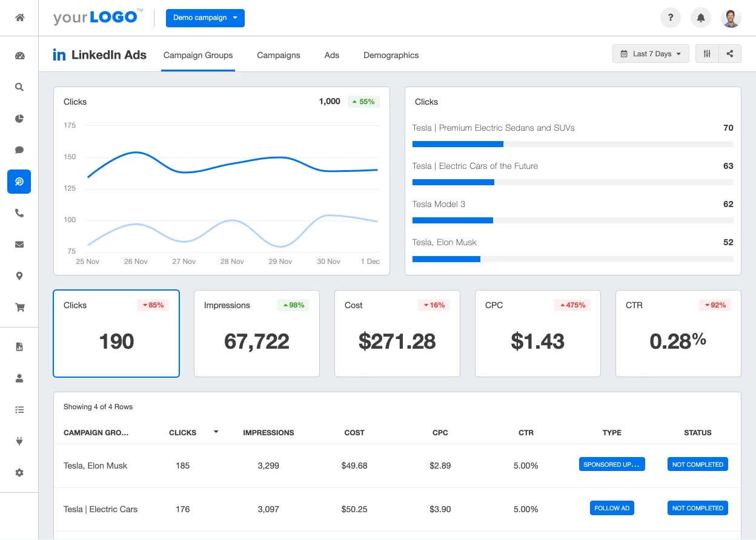Image resolution: width=756 pixels, height=540 pixels.
Task: Switch to the Demographics tab
Action: [391, 55]
